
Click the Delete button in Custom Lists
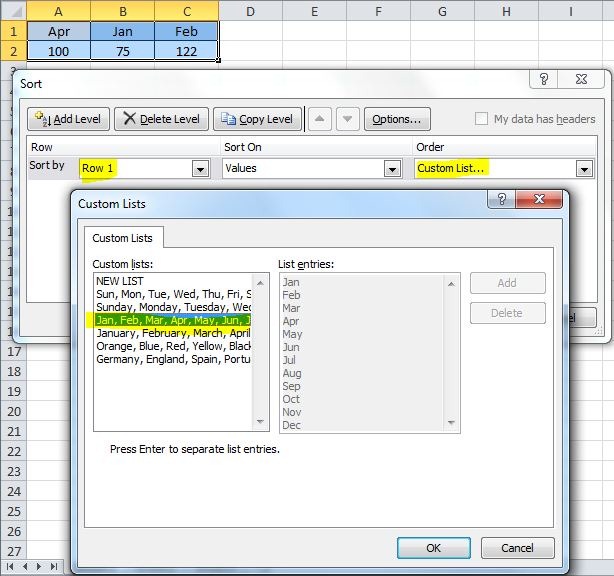507,313
